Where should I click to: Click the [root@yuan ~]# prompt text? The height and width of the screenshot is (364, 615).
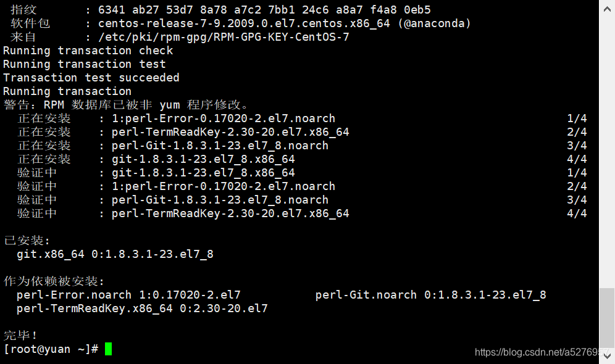[x=51, y=349]
